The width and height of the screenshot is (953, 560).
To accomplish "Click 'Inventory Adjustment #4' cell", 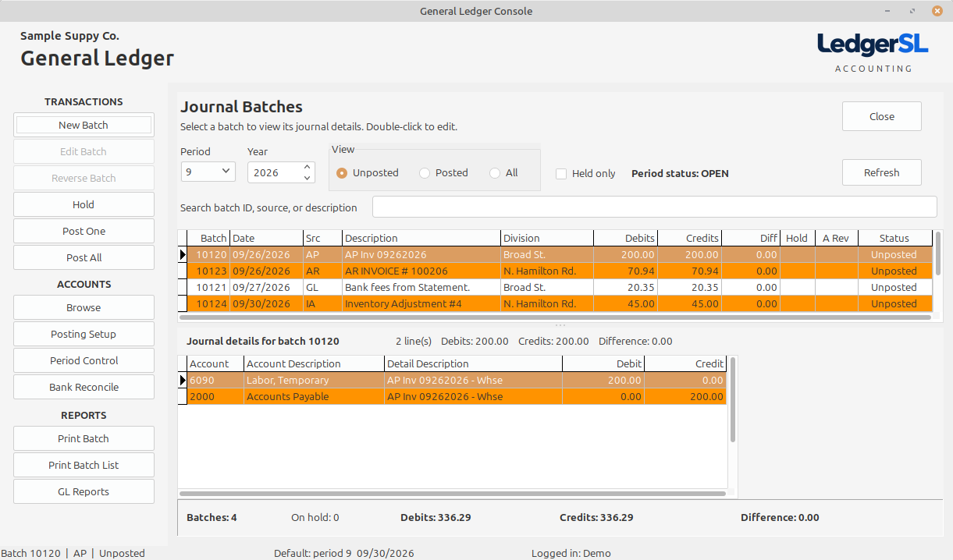I will 421,303.
